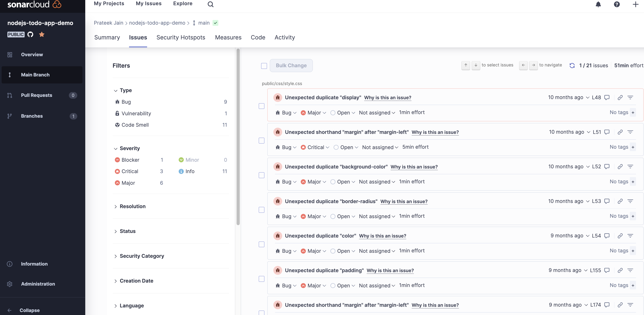The height and width of the screenshot is (315, 644).
Task: Check the select-all issues checkbox near Bulk Change
Action: [264, 66]
